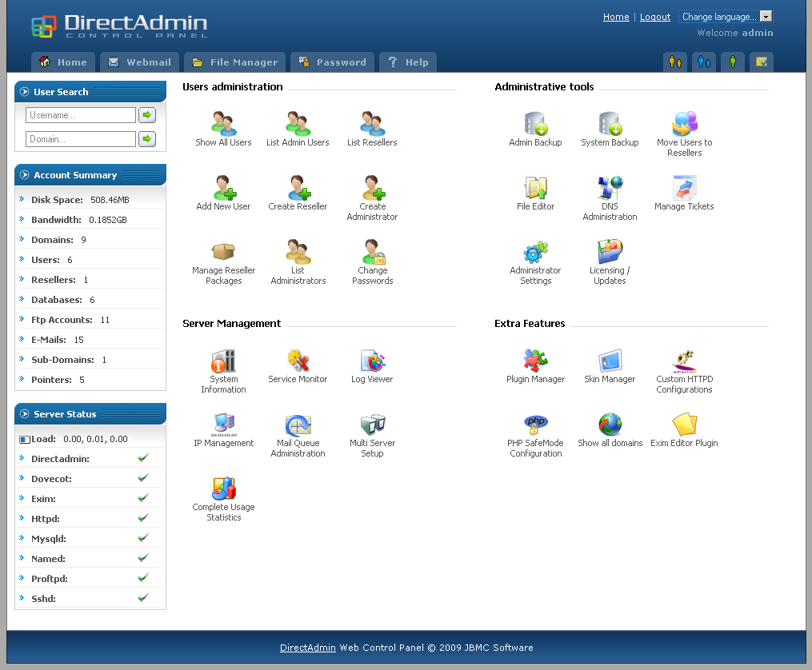Submit the username search arrow button
812x670 pixels.
tap(147, 115)
